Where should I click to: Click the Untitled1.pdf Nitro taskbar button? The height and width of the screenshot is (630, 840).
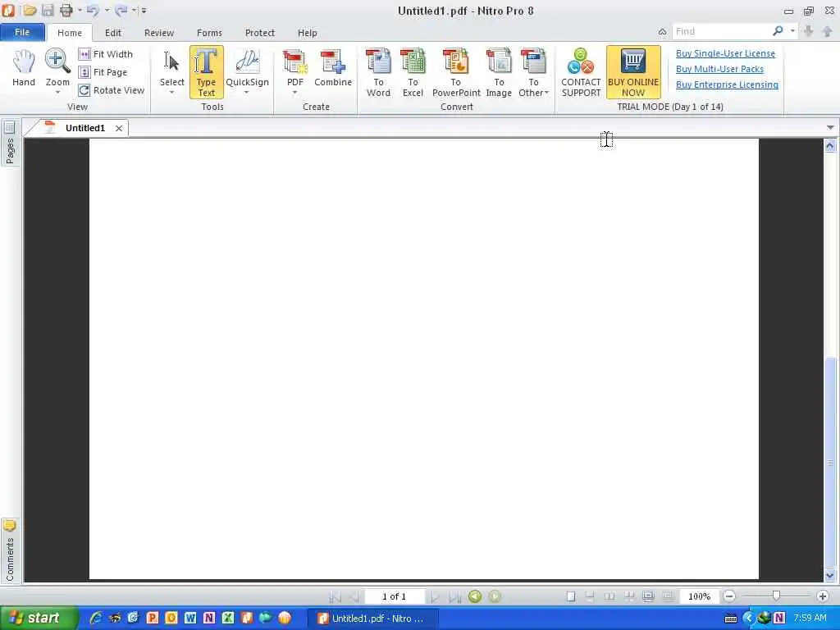(x=373, y=619)
